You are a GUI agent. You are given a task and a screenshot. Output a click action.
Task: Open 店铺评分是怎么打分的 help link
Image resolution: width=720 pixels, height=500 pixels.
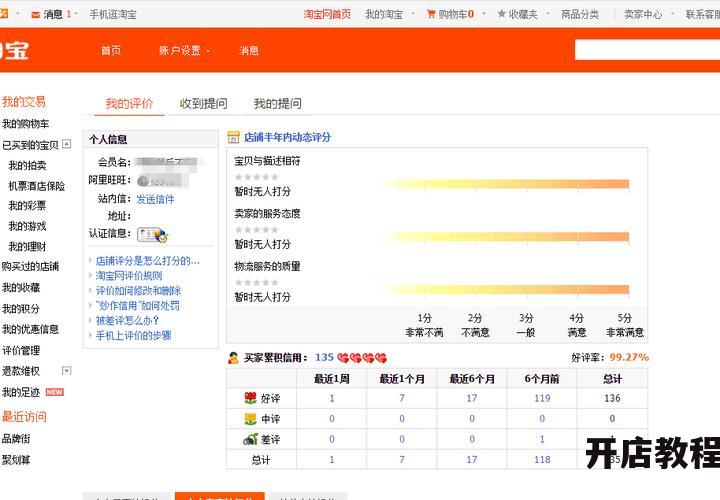tap(148, 261)
